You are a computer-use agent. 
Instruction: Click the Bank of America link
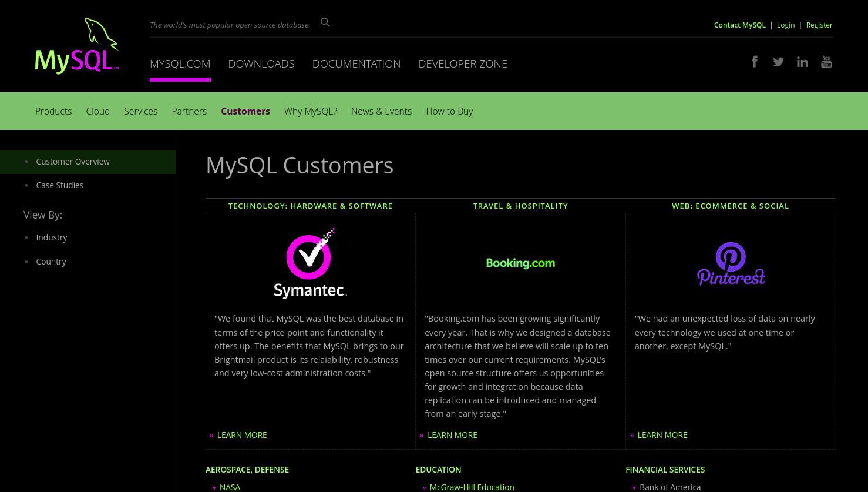(x=670, y=487)
